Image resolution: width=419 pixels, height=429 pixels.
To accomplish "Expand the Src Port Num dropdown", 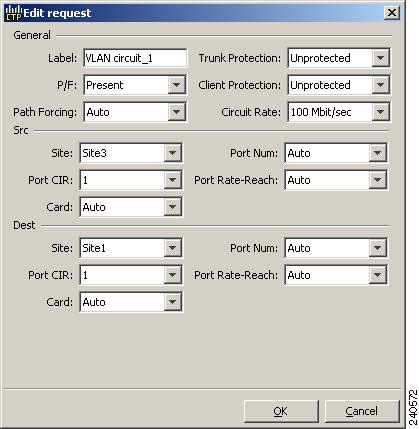I will click(x=336, y=153).
